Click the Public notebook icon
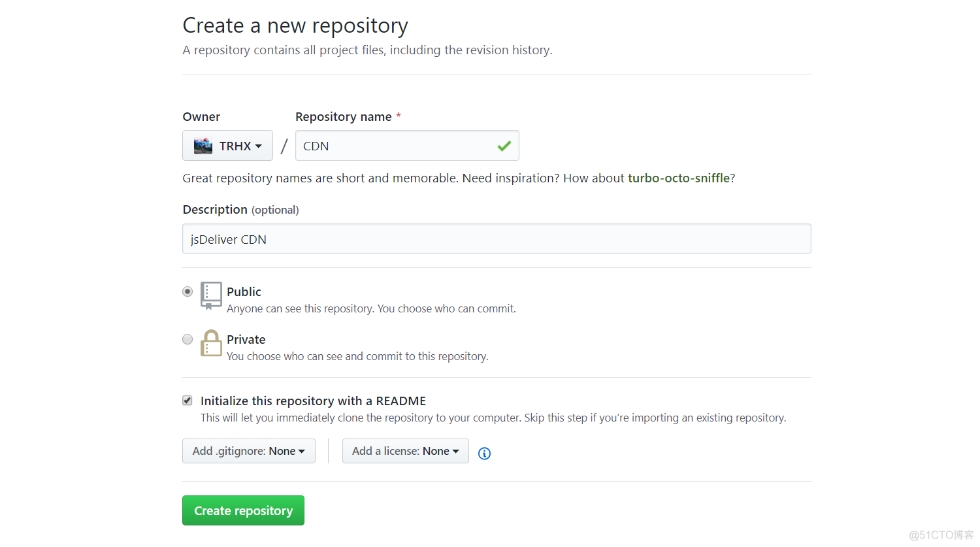This screenshot has height=547, width=980. (210, 295)
